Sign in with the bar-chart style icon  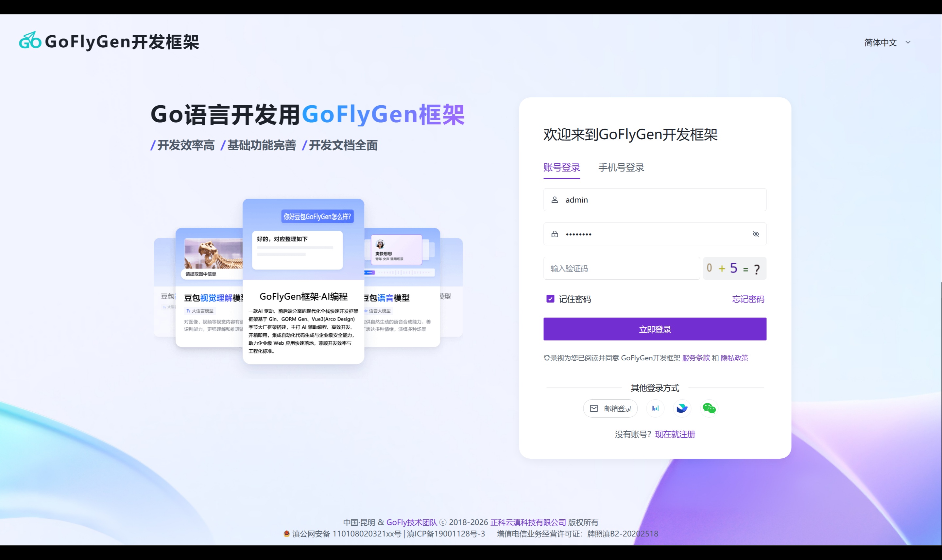[656, 408]
